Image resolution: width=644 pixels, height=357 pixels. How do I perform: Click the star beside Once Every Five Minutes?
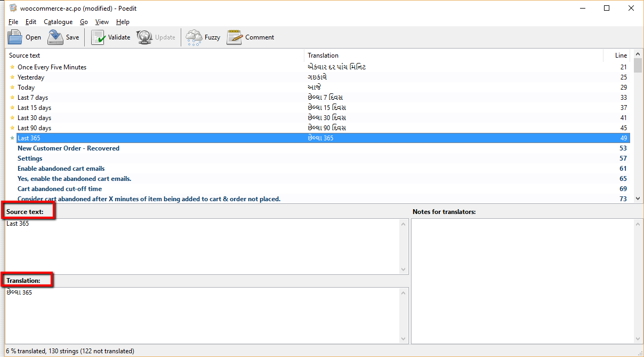coord(12,67)
